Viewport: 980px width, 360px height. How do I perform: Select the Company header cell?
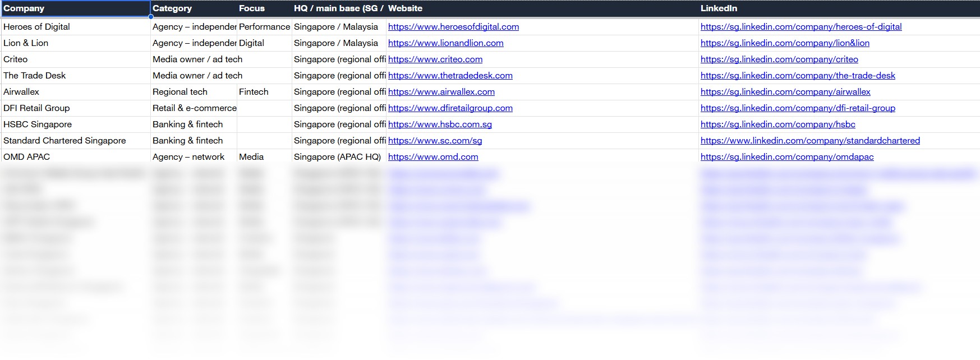[75, 8]
